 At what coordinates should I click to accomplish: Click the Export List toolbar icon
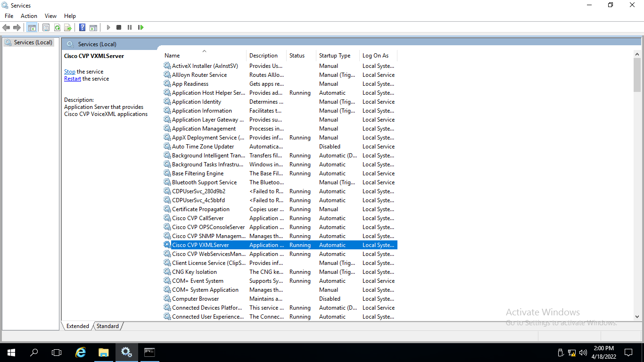tap(68, 27)
